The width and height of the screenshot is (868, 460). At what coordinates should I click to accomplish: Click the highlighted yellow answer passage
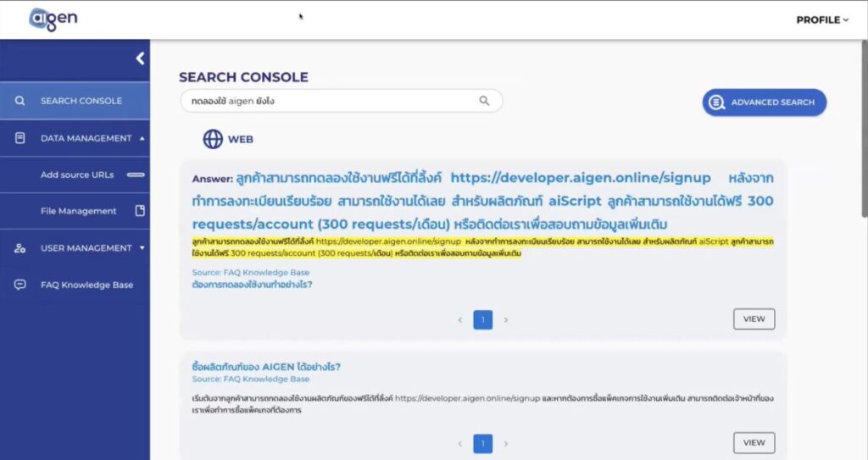(482, 247)
